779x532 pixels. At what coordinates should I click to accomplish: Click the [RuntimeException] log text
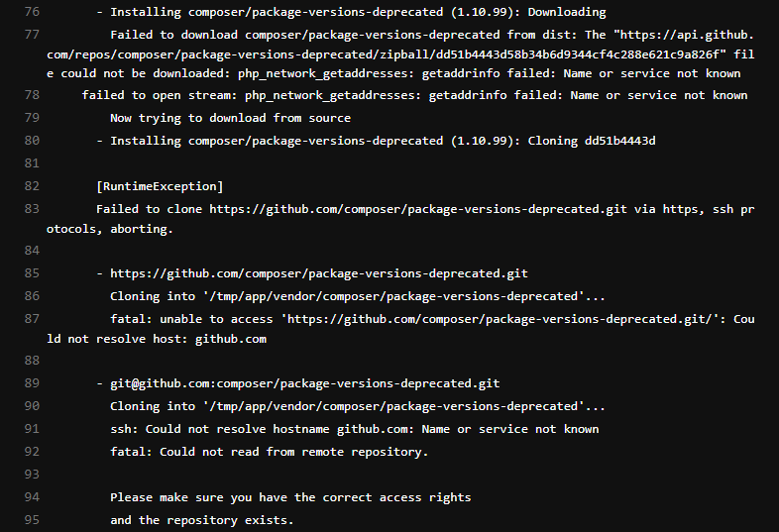click(x=160, y=185)
